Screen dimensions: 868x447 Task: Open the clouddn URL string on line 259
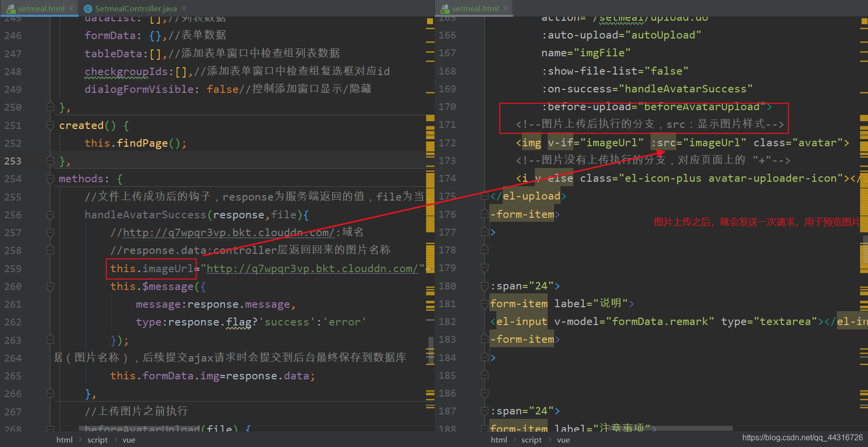[312, 269]
